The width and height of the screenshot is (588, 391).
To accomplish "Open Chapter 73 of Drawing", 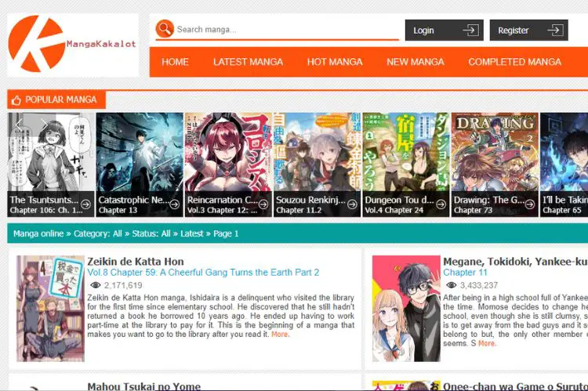I will [x=473, y=211].
